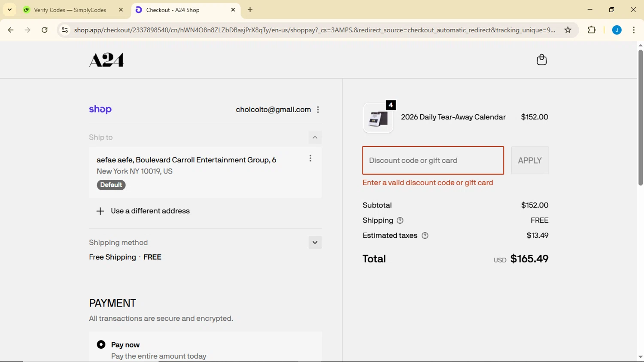Screen dimensions: 644x362
Task: Click Use a different address
Action: pos(150,211)
